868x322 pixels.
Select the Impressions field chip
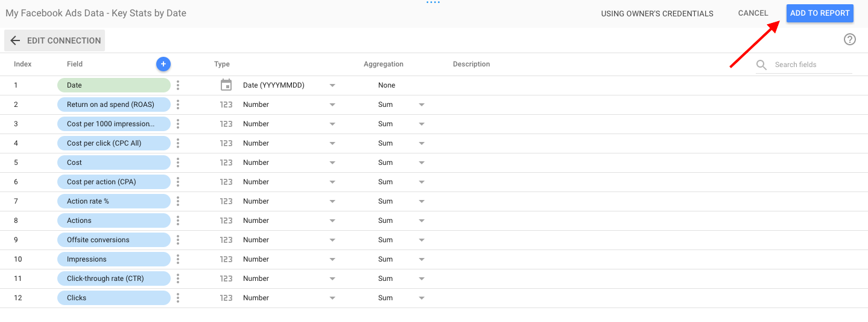pyautogui.click(x=114, y=259)
